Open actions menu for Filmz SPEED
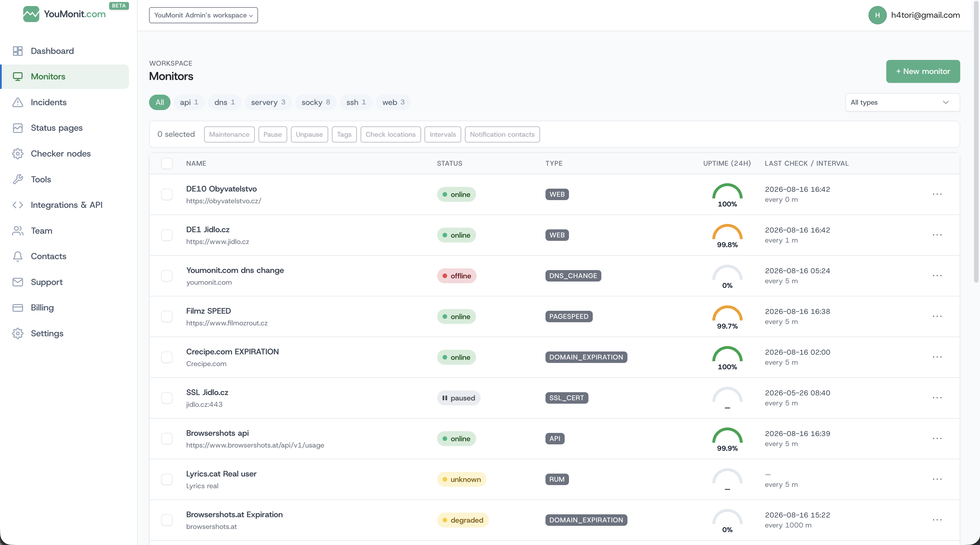 coord(937,316)
